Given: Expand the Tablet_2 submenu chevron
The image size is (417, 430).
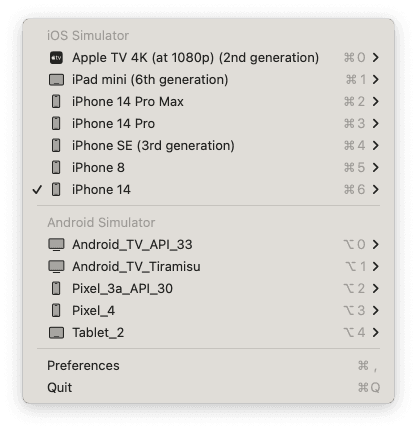Looking at the screenshot, I should [376, 333].
